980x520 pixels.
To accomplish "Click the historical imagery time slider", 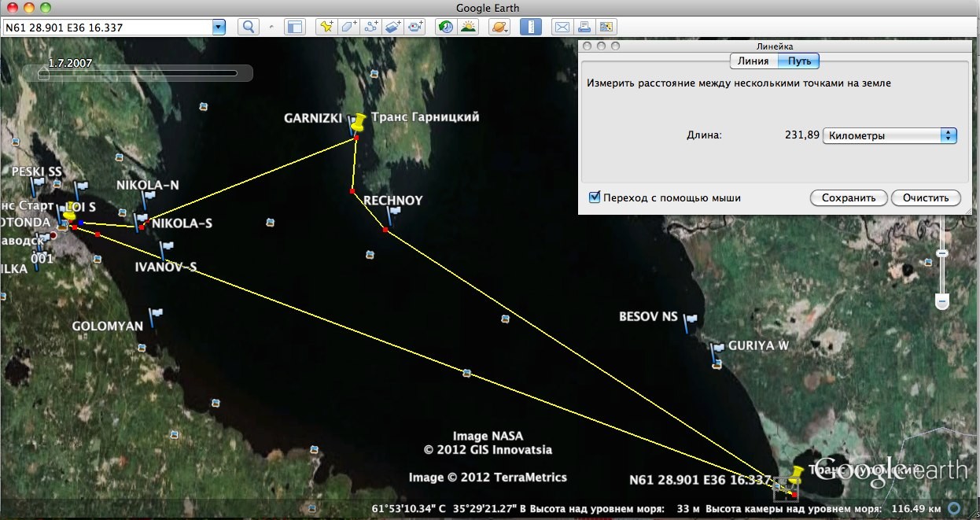I will click(x=138, y=73).
